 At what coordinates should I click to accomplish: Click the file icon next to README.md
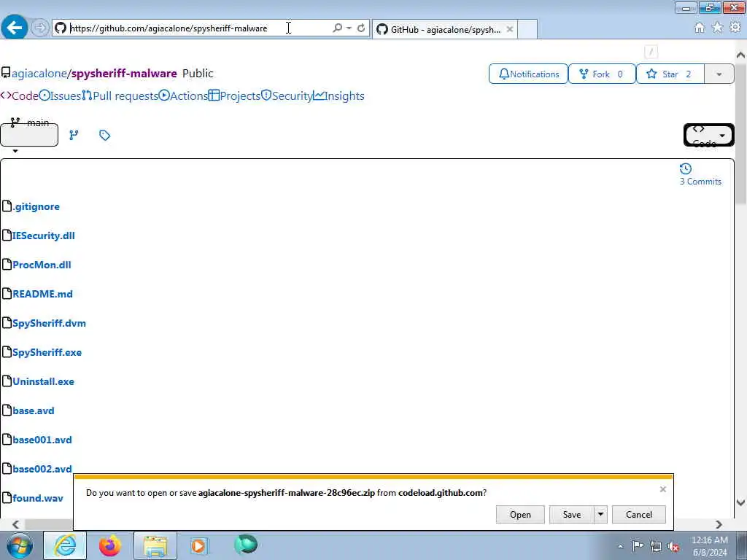point(7,293)
